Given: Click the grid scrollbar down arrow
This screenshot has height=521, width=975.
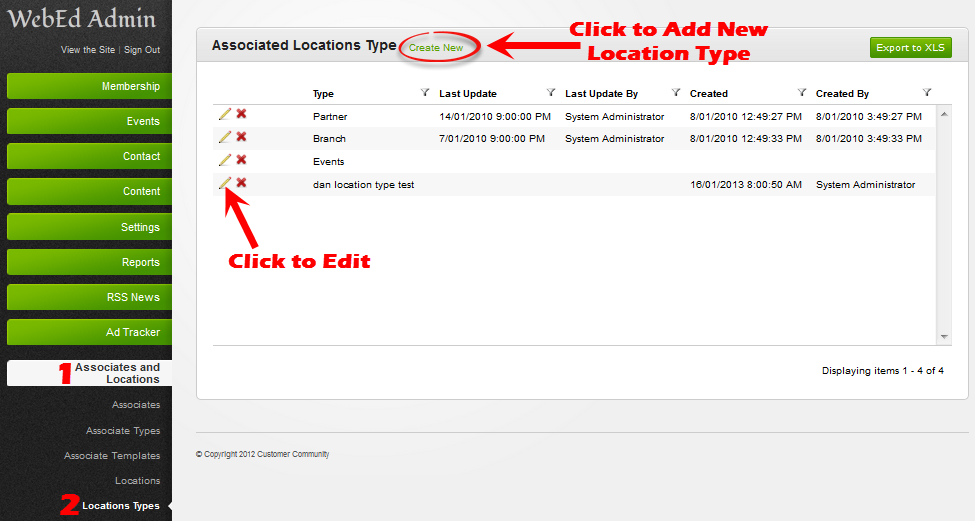Looking at the screenshot, I should (x=944, y=337).
